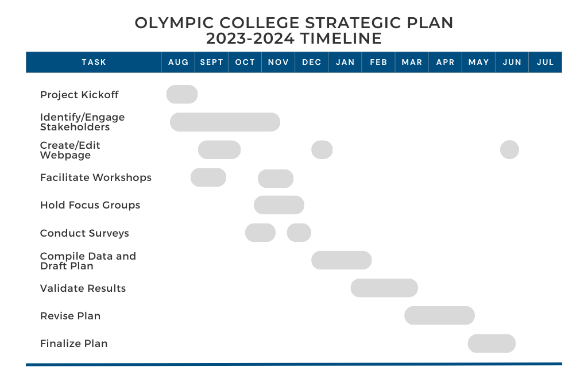Click the Finalize Plan timeline bar

click(492, 343)
